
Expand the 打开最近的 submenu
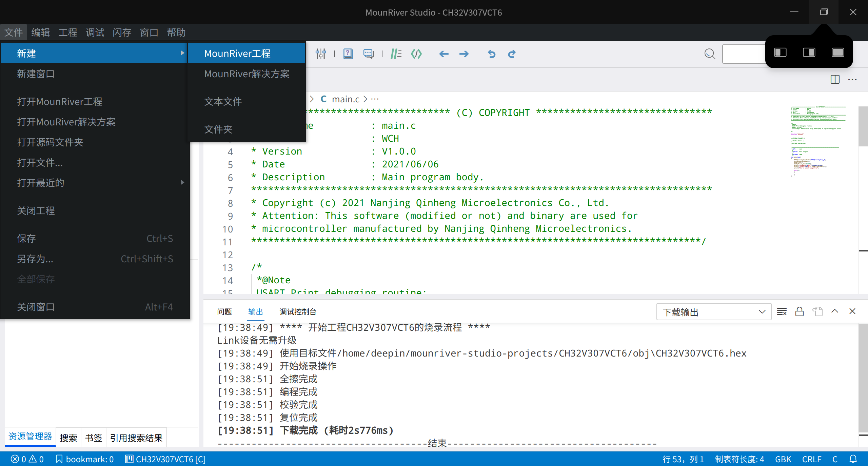[95, 183]
